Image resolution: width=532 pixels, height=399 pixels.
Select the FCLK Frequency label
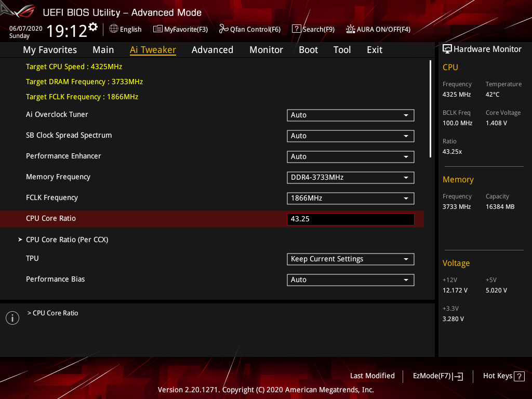click(x=52, y=197)
